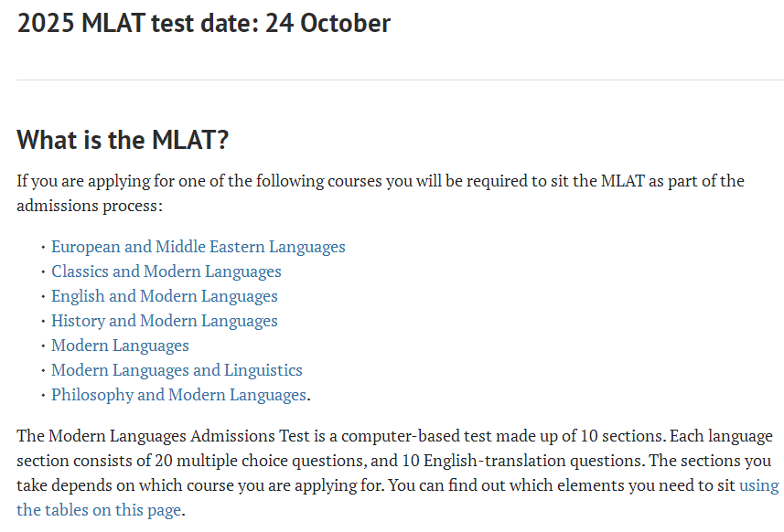Image resolution: width=784 pixels, height=532 pixels.
Task: Visit History and Modern Languages course page
Action: pos(164,321)
